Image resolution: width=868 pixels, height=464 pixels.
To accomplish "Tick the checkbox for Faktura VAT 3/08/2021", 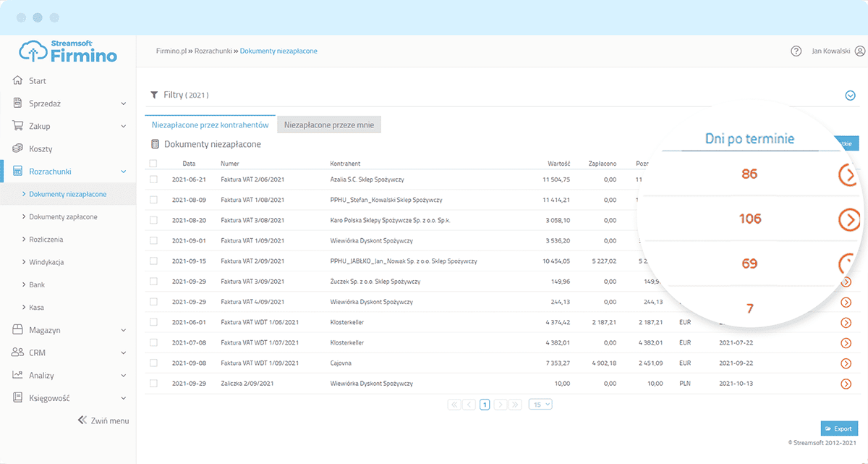I will [153, 219].
